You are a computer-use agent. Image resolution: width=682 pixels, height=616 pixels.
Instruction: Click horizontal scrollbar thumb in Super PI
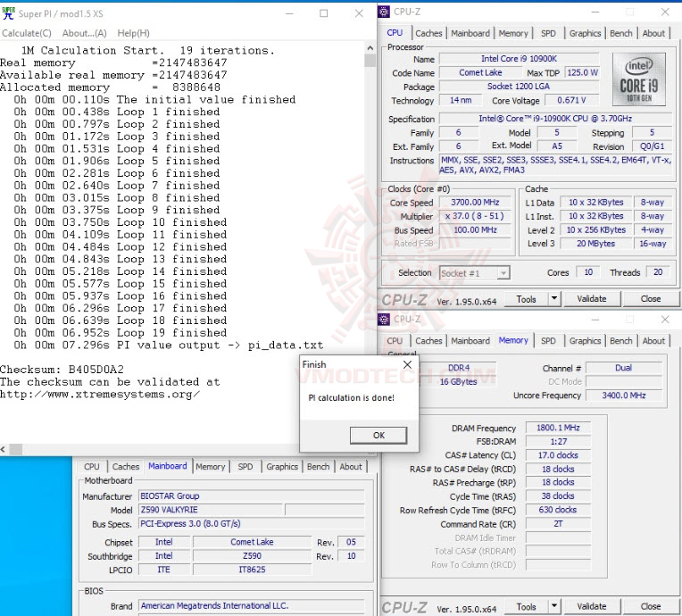point(16,449)
